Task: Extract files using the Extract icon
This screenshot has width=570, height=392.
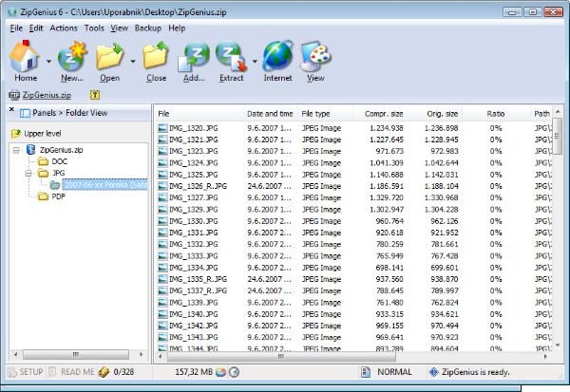Action: pyautogui.click(x=231, y=59)
